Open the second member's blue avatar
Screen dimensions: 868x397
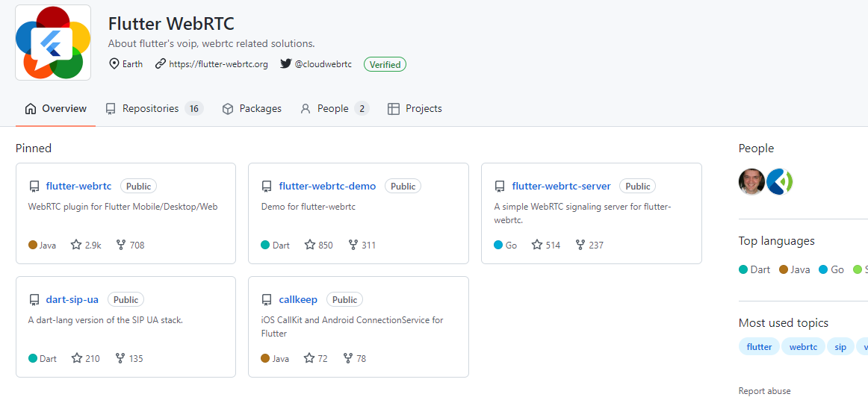pyautogui.click(x=779, y=181)
